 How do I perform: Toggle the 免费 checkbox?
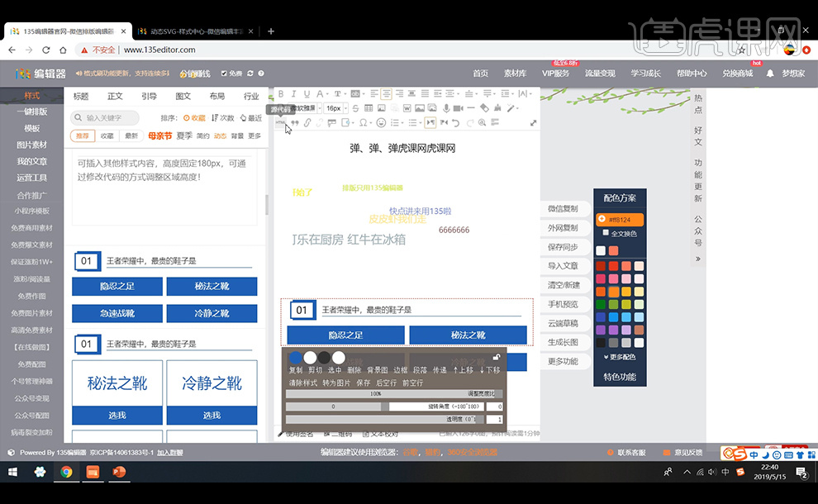(224, 74)
